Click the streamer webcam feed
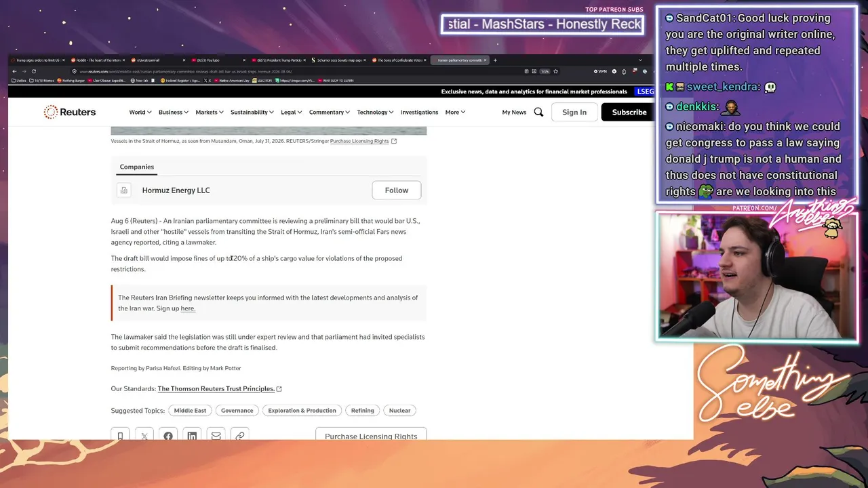 (x=757, y=277)
